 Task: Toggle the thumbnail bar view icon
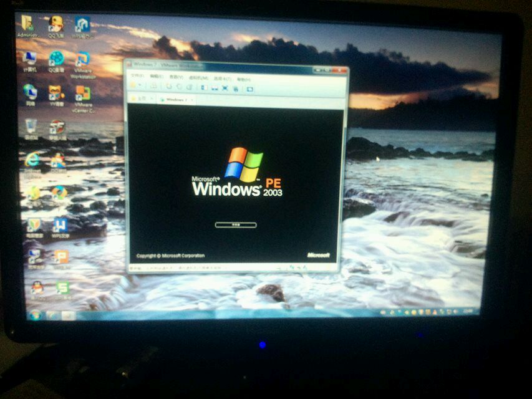click(x=215, y=88)
